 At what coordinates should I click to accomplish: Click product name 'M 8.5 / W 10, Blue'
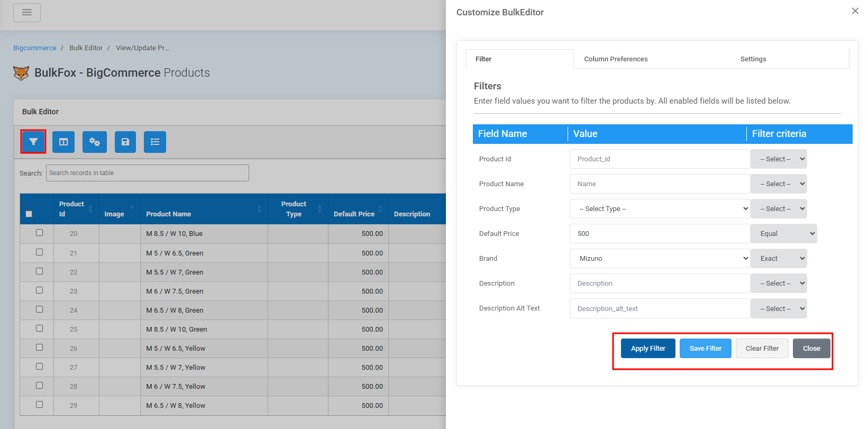[175, 234]
